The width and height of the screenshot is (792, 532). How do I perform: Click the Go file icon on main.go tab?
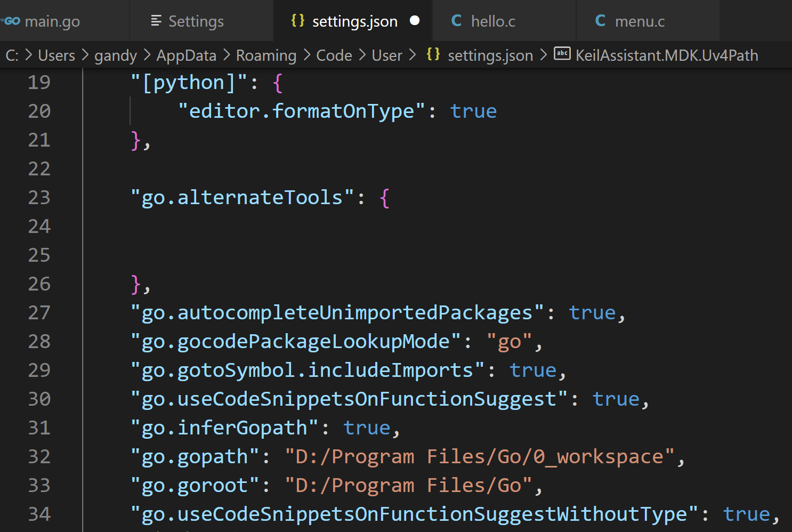(12, 21)
